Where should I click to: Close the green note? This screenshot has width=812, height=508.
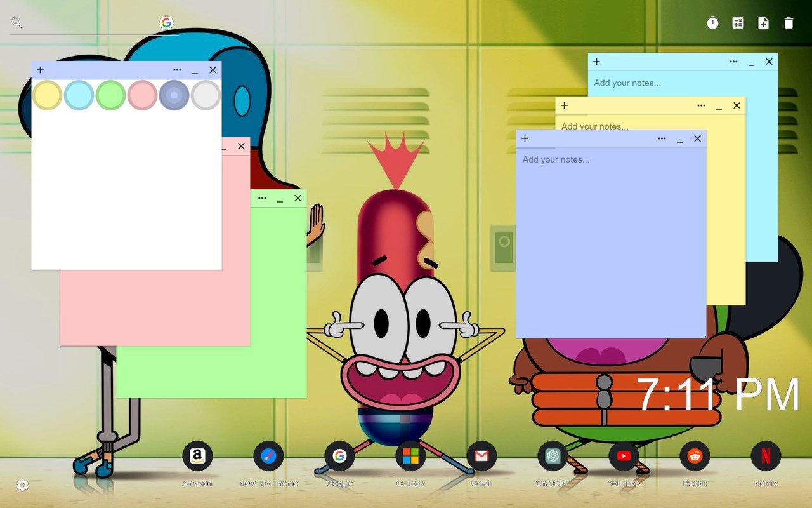(x=298, y=198)
